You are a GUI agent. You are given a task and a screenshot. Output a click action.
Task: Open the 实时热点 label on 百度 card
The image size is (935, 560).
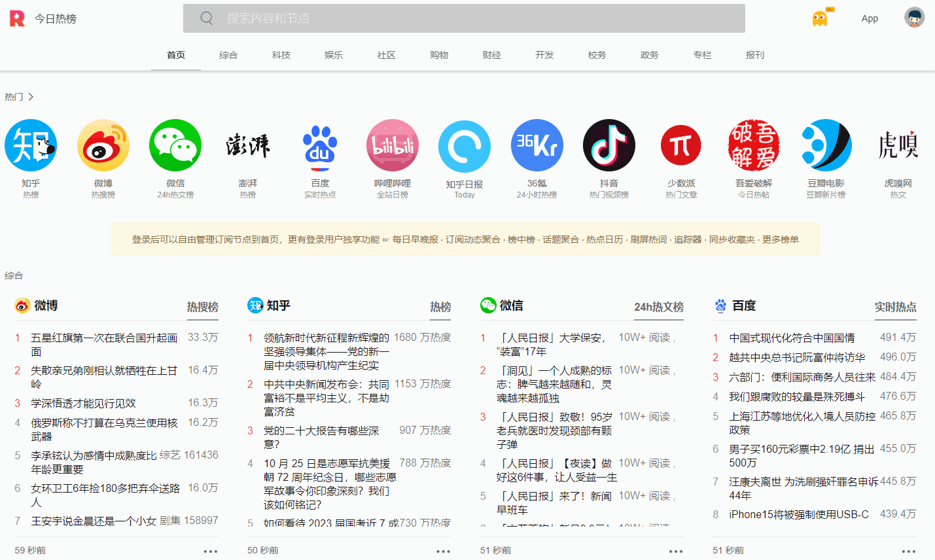pos(896,307)
